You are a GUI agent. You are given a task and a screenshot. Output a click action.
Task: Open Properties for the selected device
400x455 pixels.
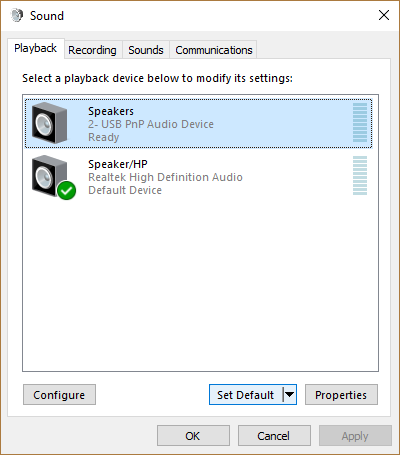point(341,395)
